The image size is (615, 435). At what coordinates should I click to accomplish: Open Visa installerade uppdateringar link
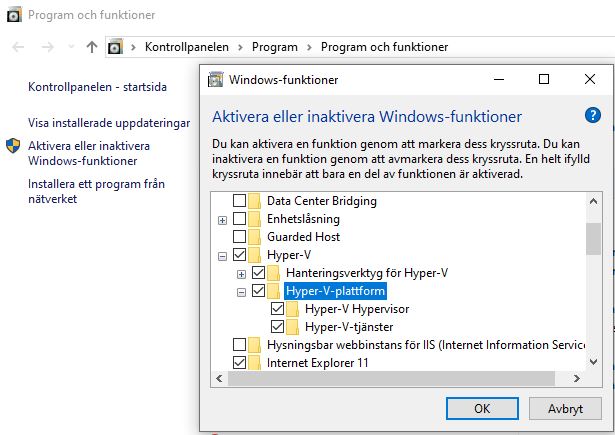point(109,123)
